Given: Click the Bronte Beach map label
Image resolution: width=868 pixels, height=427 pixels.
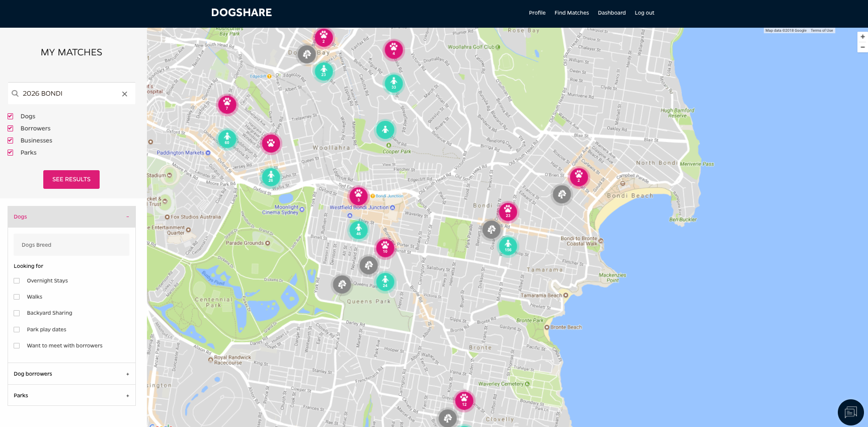Looking at the screenshot, I should coord(566,327).
